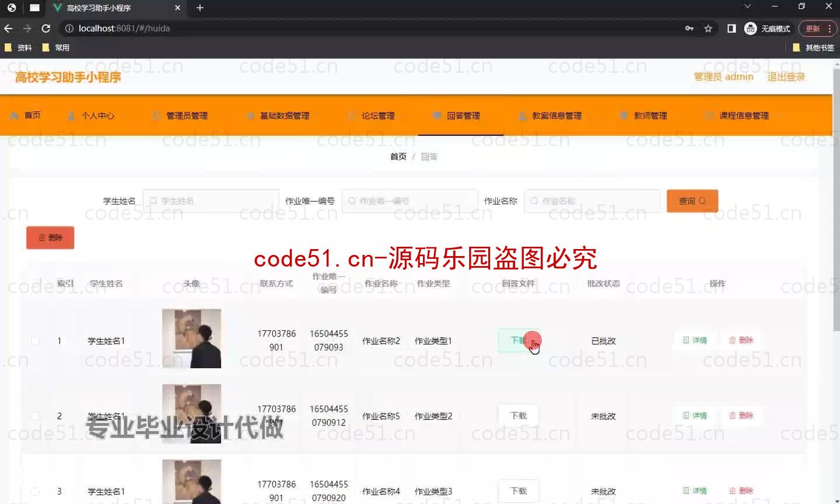Click the 批改状态 column header
840x504 pixels.
[603, 283]
